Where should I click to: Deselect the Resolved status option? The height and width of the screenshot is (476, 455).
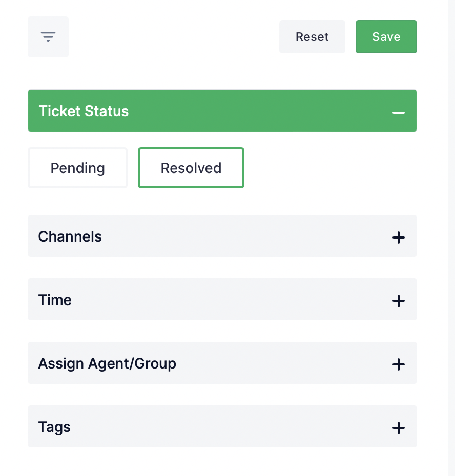(191, 168)
